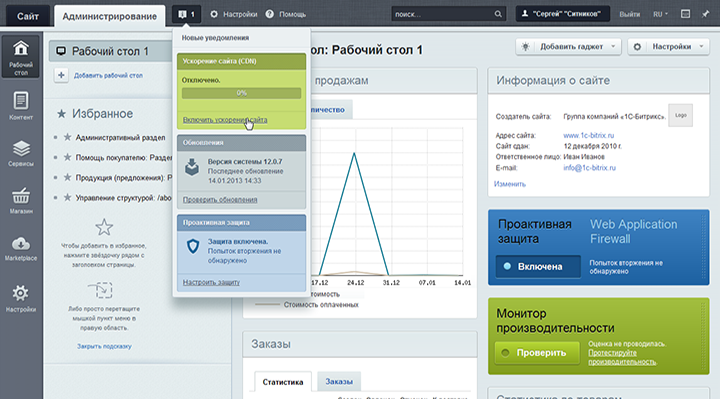Click the Проверить performance button
Viewport: 720px width, 399px height.
(537, 353)
